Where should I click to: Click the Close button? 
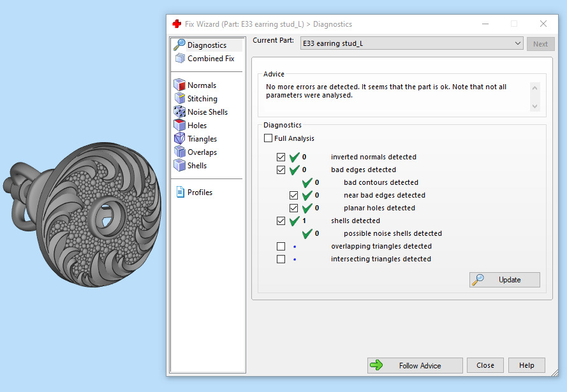485,365
